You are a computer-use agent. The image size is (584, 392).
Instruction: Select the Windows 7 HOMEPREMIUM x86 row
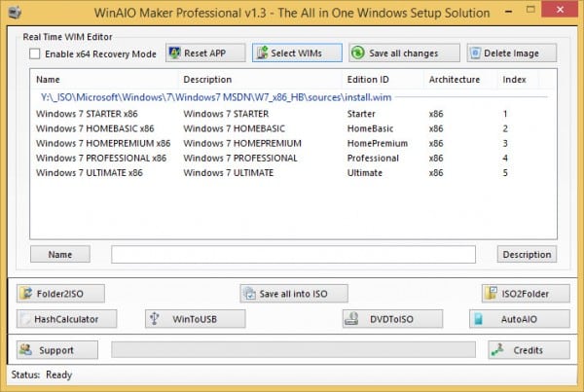tap(294, 143)
